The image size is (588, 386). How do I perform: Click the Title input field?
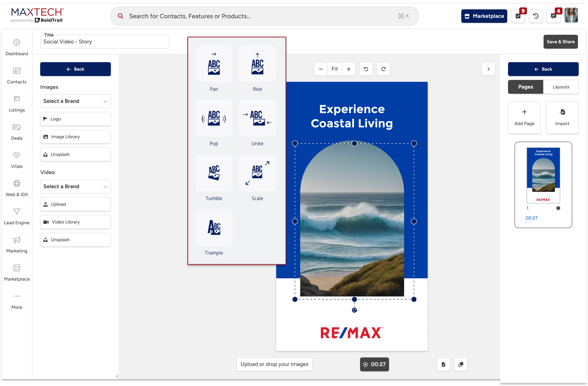pyautogui.click(x=105, y=42)
